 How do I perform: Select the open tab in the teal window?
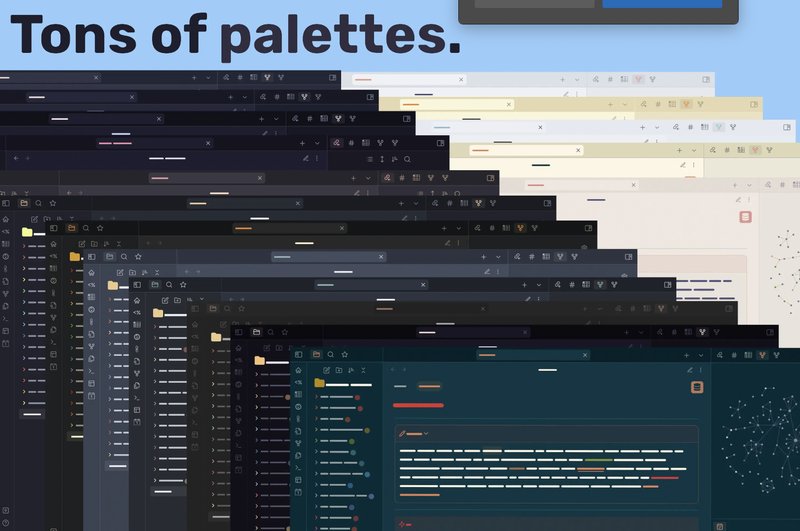click(x=500, y=354)
